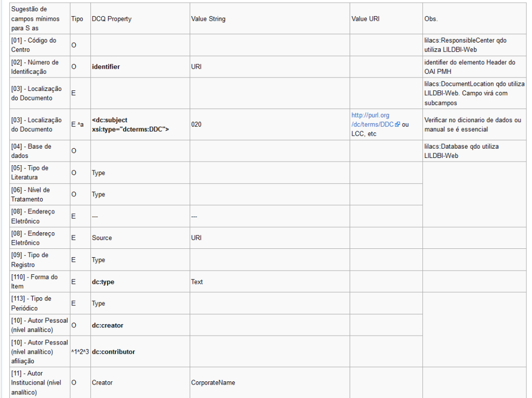Click the 'dc:contributor' property cell

click(140, 352)
